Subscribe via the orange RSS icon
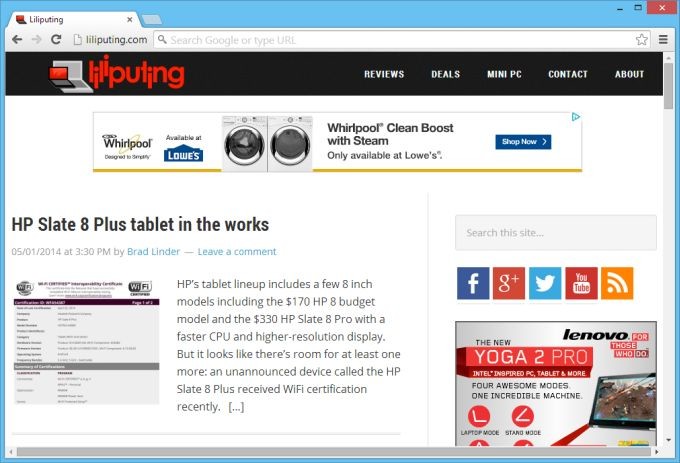680x463 pixels. tap(617, 283)
